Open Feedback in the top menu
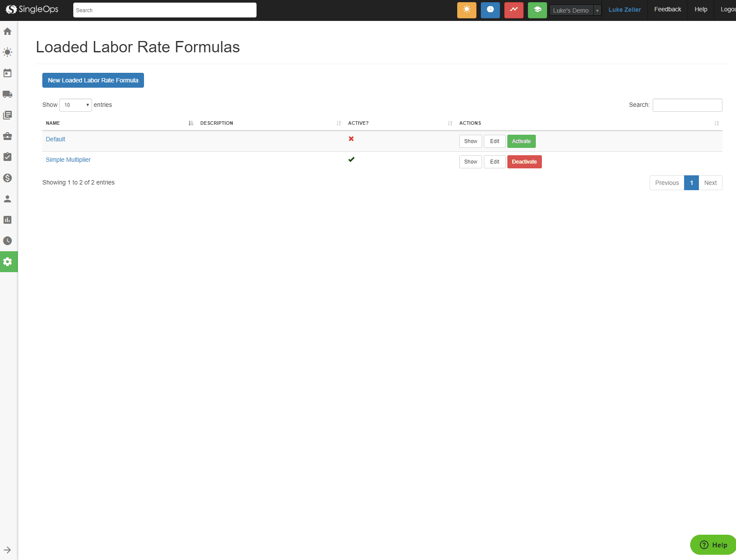The width and height of the screenshot is (736, 560). tap(667, 10)
